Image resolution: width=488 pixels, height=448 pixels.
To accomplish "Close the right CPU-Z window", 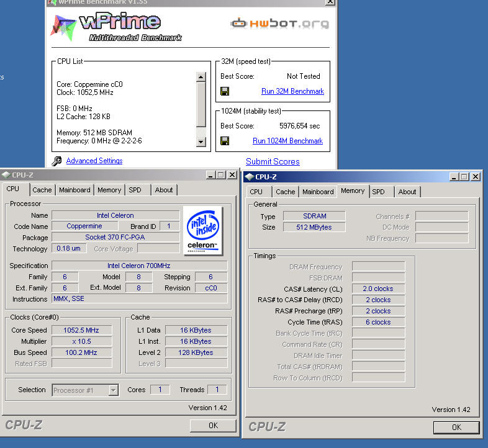I will pyautogui.click(x=476, y=177).
